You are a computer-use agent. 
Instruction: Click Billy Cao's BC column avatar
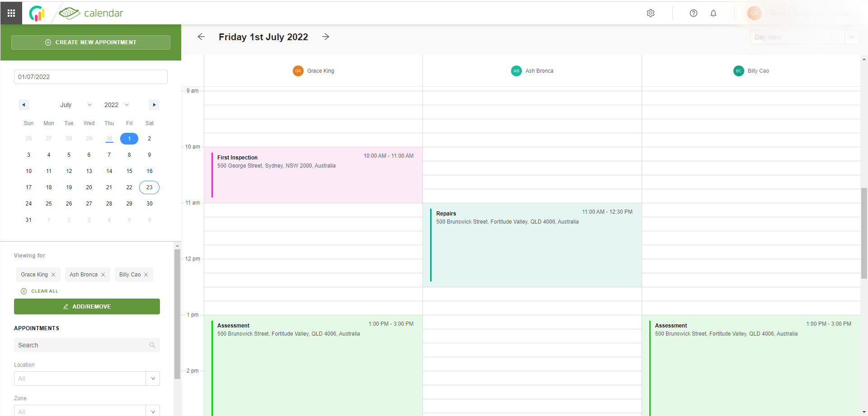pyautogui.click(x=739, y=71)
